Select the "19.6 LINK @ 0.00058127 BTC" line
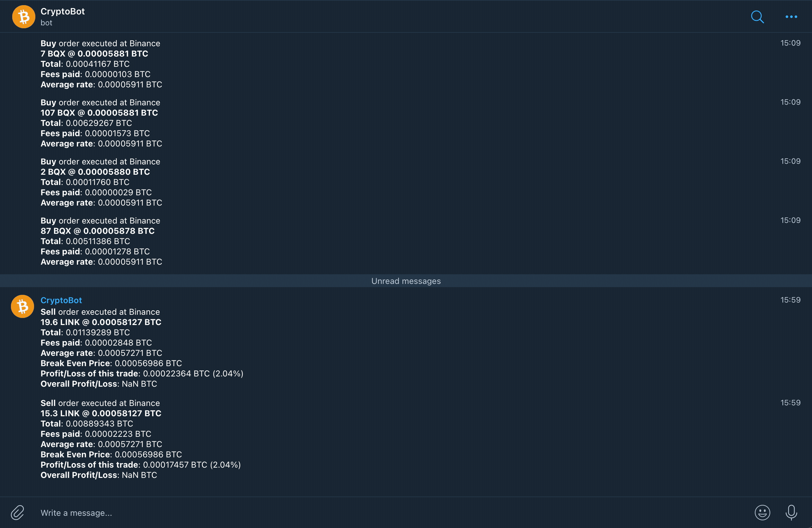 (101, 322)
